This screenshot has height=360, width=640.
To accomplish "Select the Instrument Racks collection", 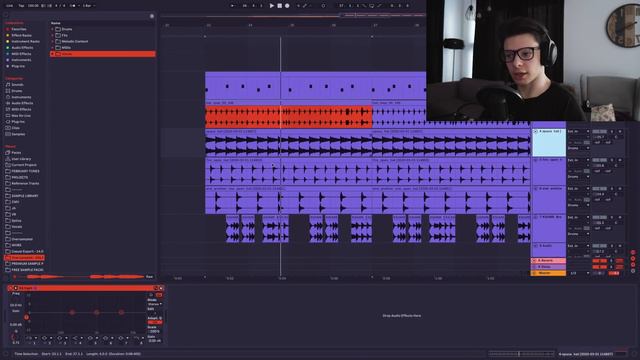I will 25,42.
